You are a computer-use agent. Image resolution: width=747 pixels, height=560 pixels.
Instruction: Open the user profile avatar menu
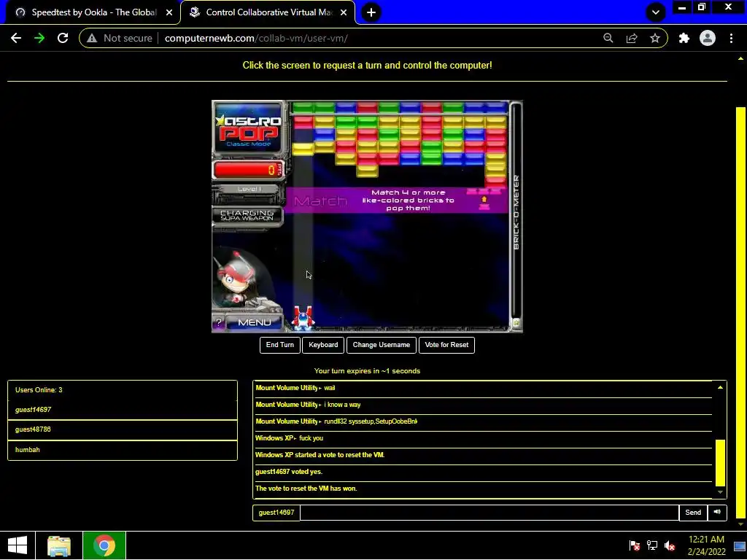pyautogui.click(x=708, y=38)
